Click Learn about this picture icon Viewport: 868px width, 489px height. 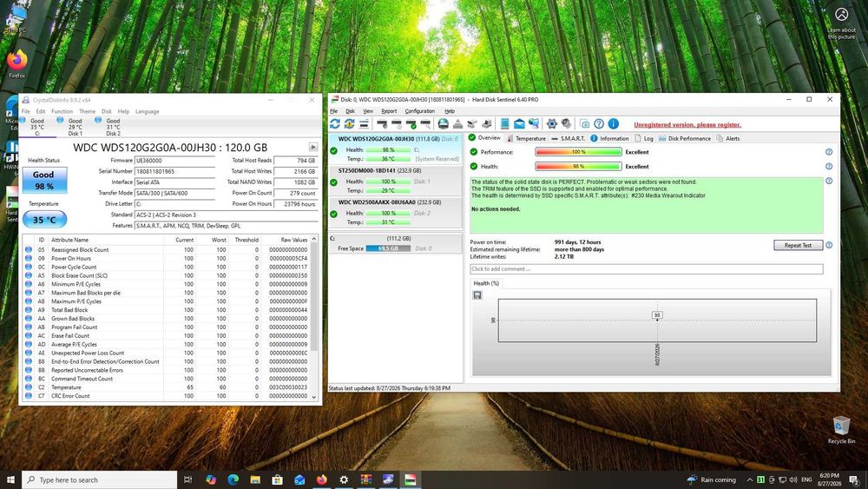click(x=841, y=23)
